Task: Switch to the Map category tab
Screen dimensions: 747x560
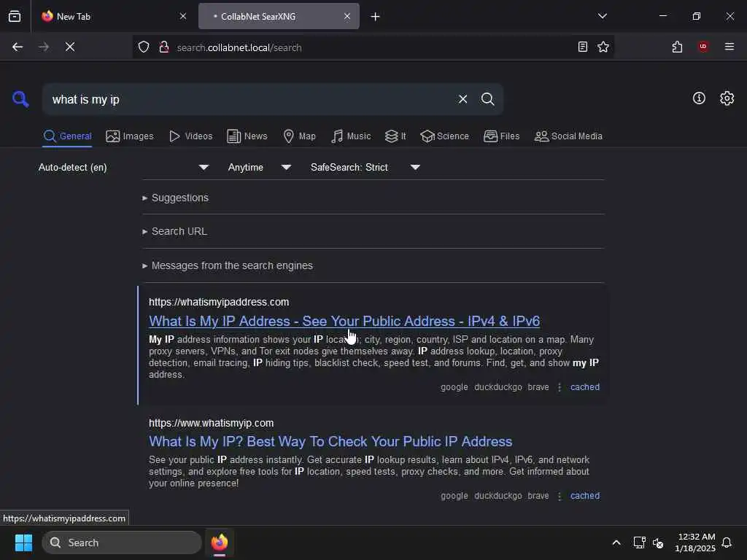Action: click(299, 136)
